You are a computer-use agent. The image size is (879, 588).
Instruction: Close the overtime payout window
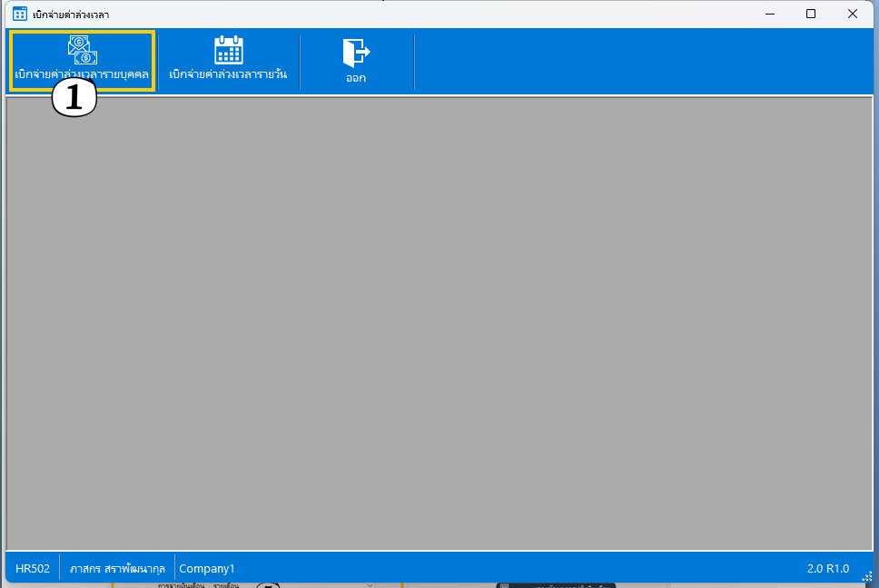click(x=853, y=14)
